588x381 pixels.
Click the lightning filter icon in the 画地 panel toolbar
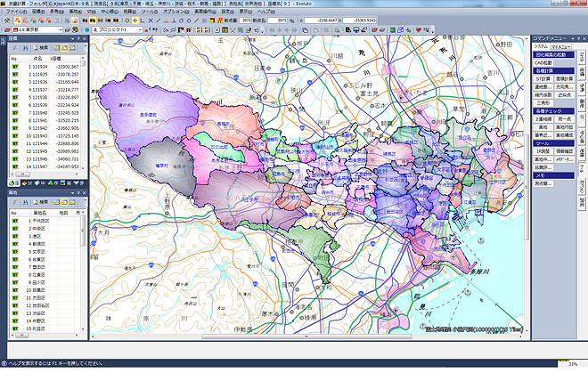[x=14, y=202]
